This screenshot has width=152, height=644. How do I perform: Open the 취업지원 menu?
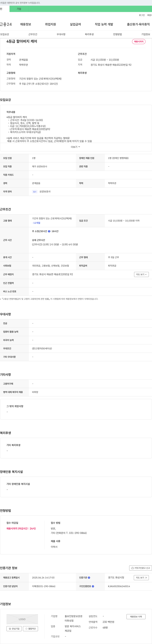tap(51, 24)
